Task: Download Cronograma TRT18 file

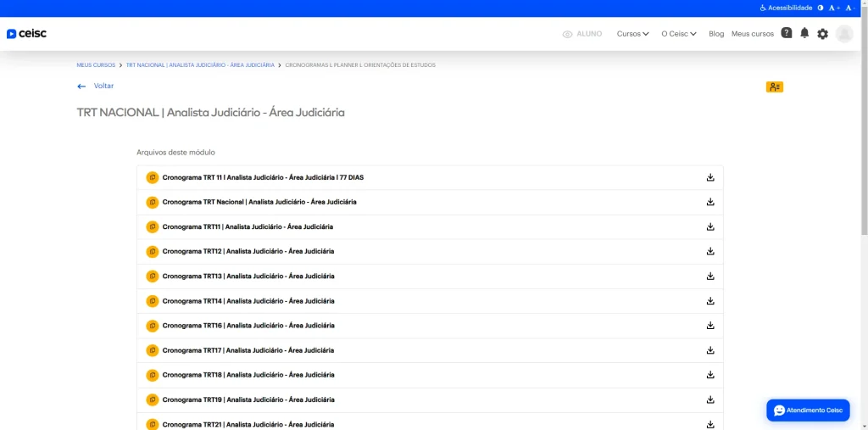Action: click(x=710, y=375)
